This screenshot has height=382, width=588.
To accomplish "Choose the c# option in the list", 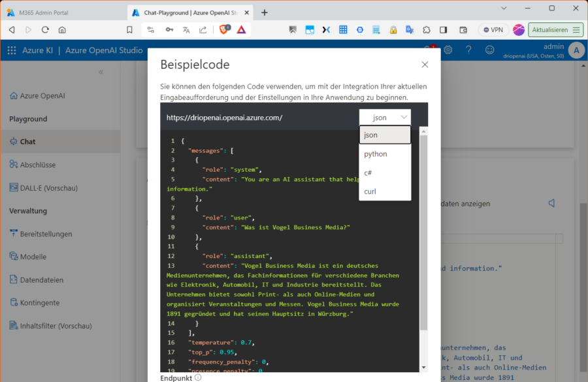I will pyautogui.click(x=368, y=173).
